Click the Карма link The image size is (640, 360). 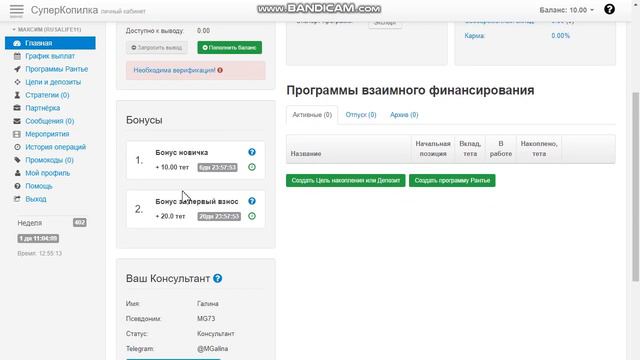point(475,36)
